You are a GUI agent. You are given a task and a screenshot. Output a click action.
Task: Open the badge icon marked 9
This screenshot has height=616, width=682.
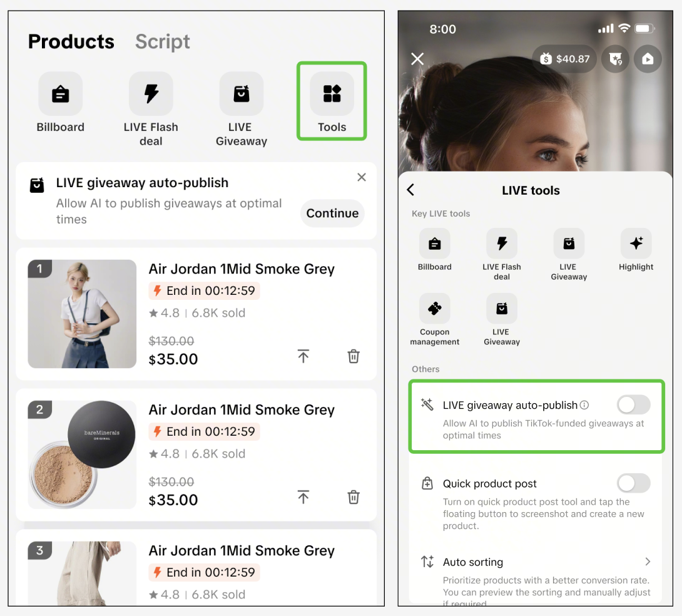tap(616, 59)
